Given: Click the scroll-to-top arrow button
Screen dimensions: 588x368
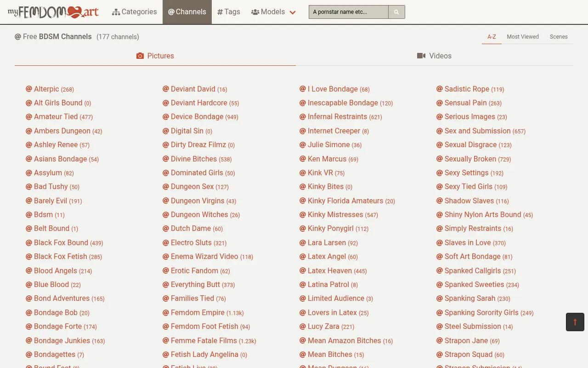Looking at the screenshot, I should 575,322.
